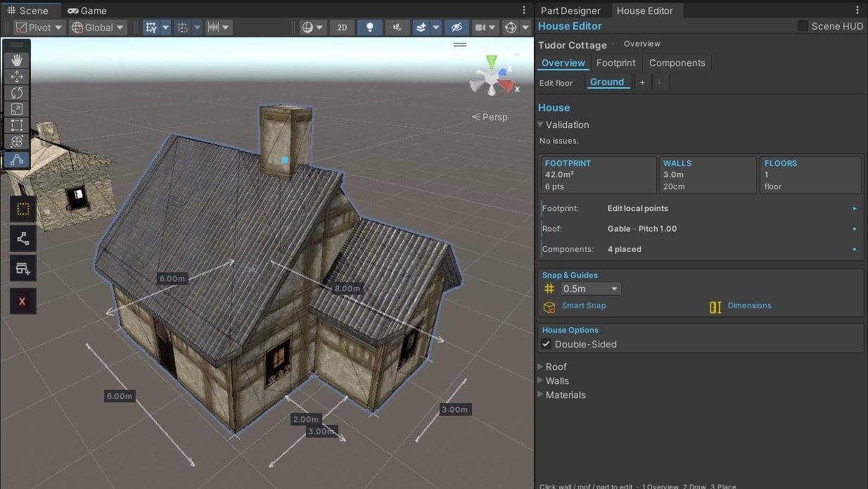
Task: Select the custom editor tool icon
Action: (17, 160)
